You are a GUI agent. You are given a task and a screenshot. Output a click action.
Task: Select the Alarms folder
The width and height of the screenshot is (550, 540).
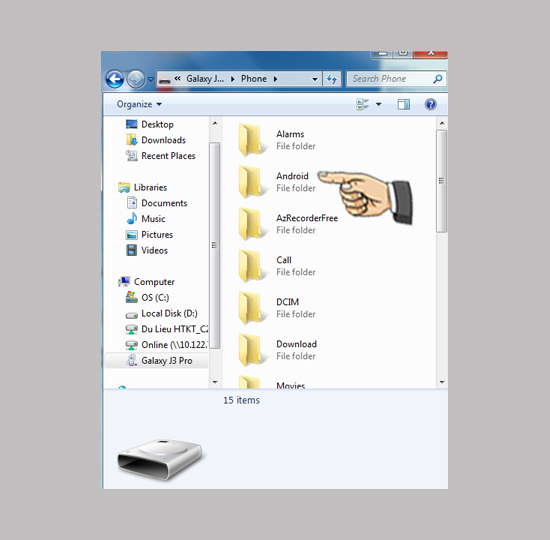pyautogui.click(x=277, y=140)
